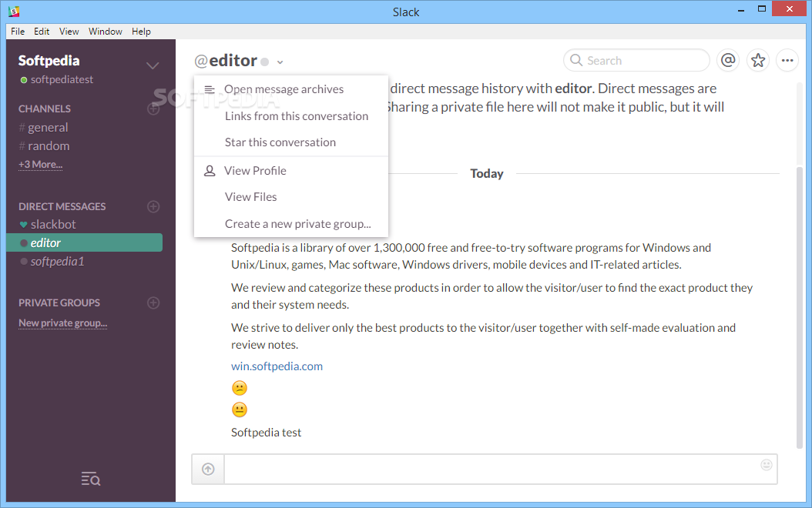812x508 pixels.
Task: Click the softpediatest username status
Action: click(57, 80)
